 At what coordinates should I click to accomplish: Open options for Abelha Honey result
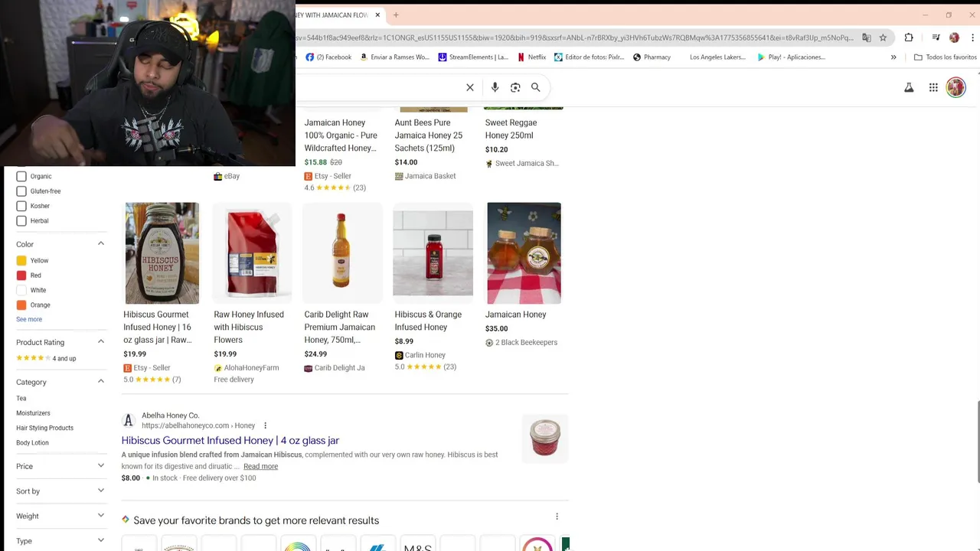pos(266,425)
